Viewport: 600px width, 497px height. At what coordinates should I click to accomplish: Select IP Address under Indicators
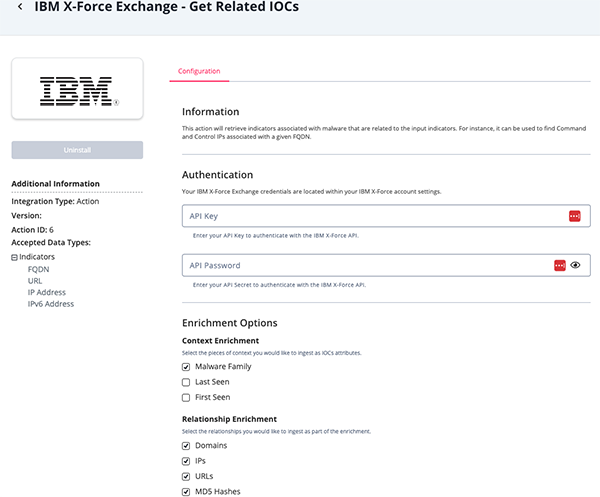point(47,292)
